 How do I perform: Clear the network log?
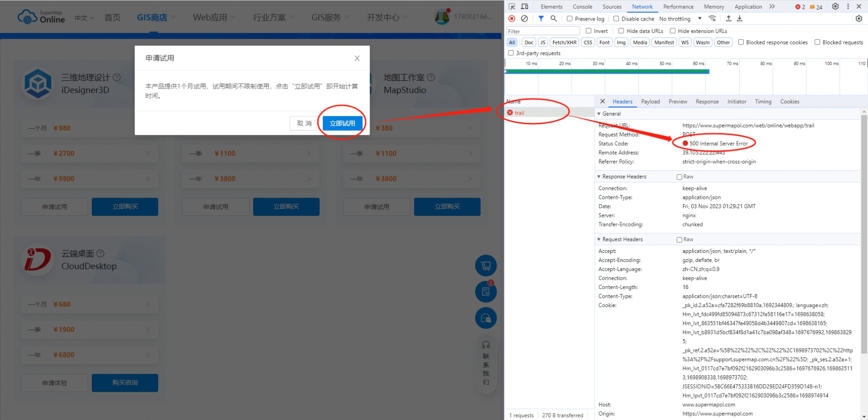click(x=524, y=19)
